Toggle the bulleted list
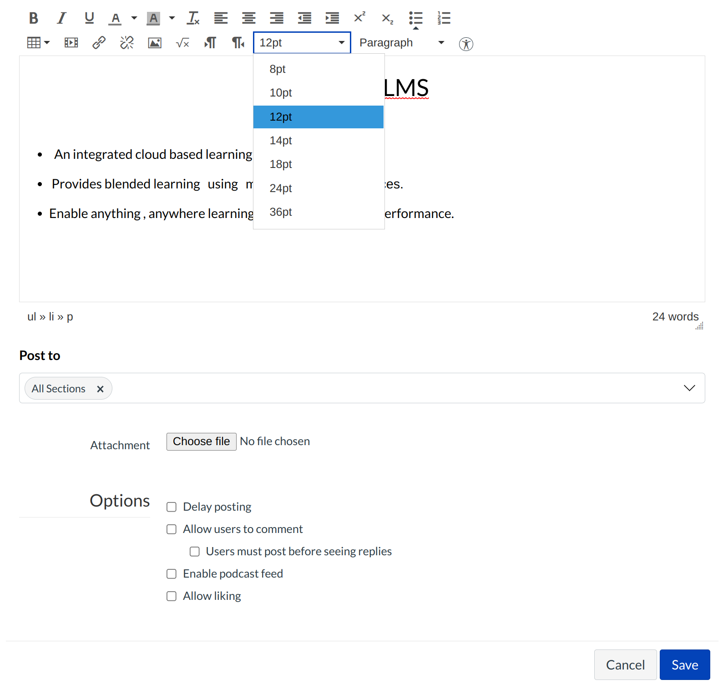 point(415,18)
